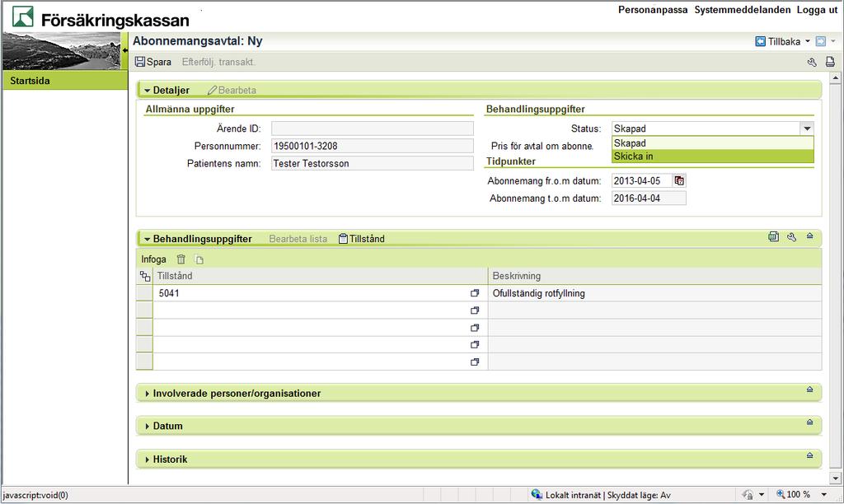The height and width of the screenshot is (504, 844).
Task: Open value help in the fourth Tillstånd row
Action: click(x=475, y=344)
